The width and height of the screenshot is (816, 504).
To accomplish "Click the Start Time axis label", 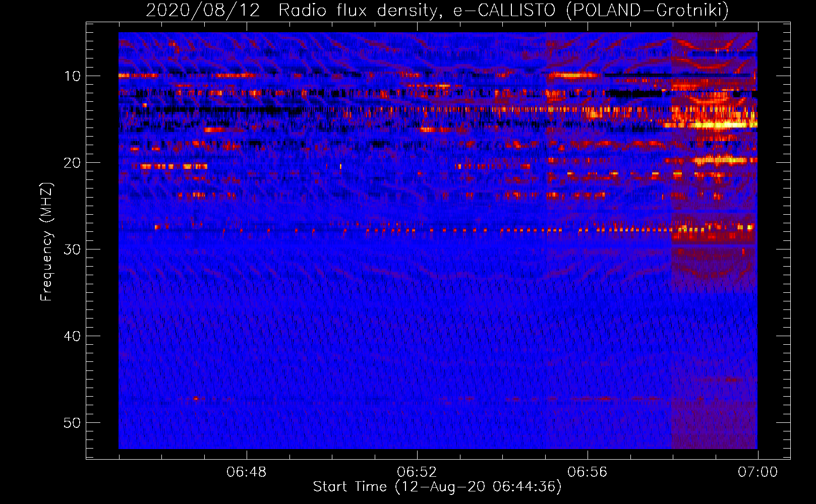I will (x=437, y=487).
